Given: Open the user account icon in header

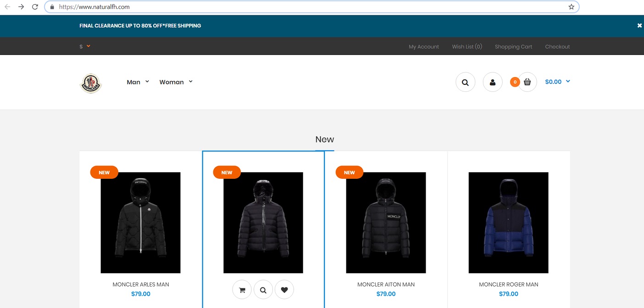Looking at the screenshot, I should pyautogui.click(x=493, y=82).
